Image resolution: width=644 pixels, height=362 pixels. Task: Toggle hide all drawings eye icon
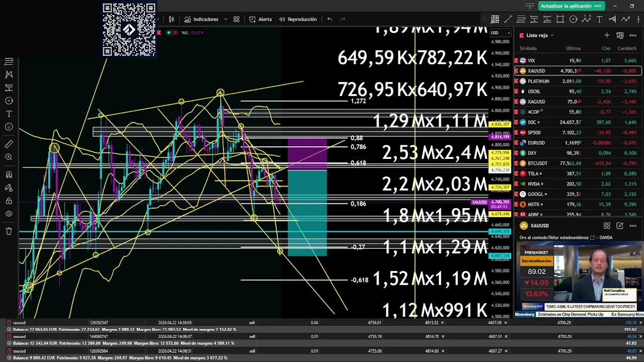click(x=9, y=214)
